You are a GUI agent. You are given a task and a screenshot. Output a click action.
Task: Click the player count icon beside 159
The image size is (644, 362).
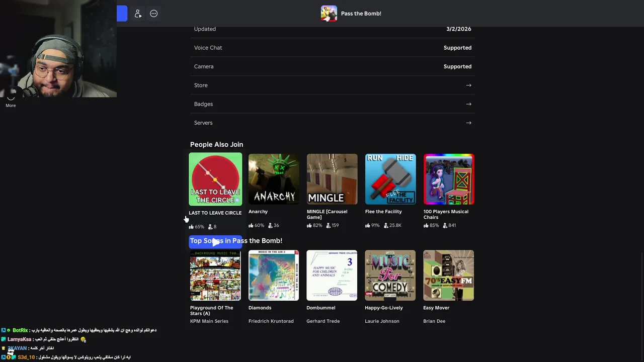coord(329,225)
